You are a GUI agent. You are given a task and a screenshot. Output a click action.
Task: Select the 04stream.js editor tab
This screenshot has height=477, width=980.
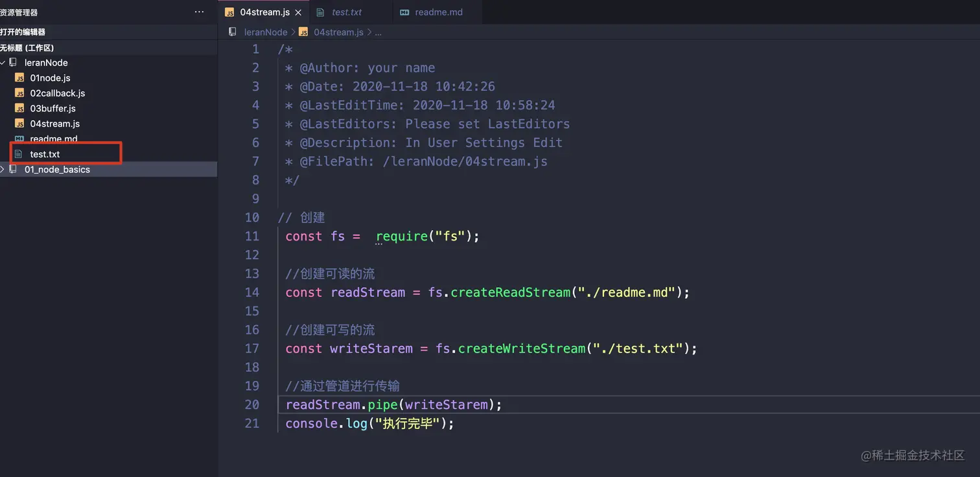[264, 12]
